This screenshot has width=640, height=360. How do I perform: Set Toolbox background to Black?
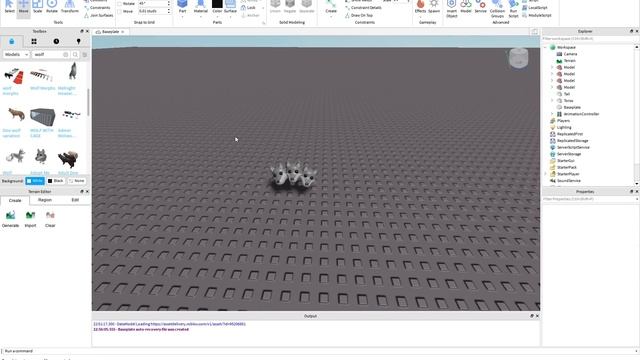(56, 181)
